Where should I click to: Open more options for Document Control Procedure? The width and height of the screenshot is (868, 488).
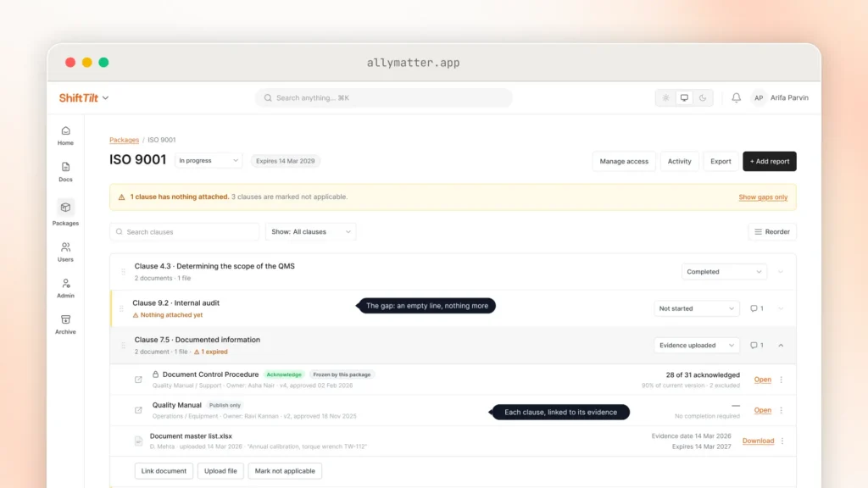(781, 380)
